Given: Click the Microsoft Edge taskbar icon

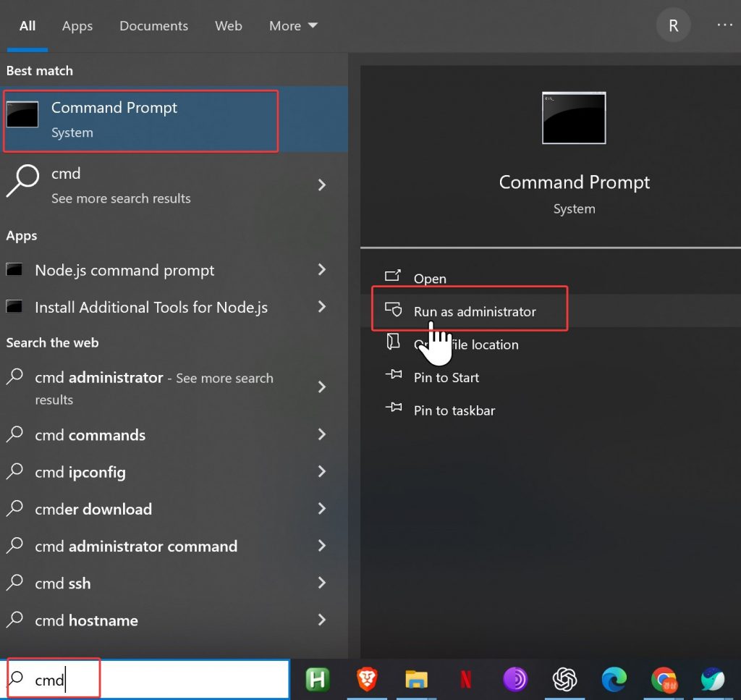Looking at the screenshot, I should 614,679.
